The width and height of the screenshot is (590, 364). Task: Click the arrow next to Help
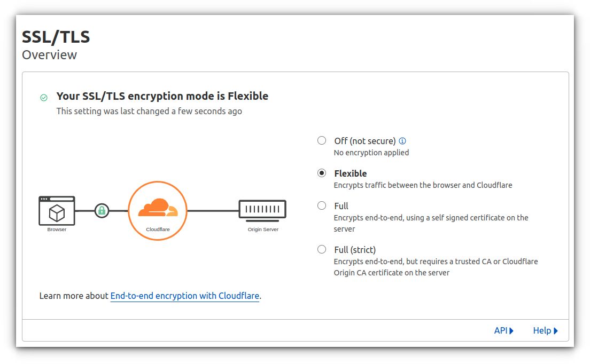tap(556, 331)
